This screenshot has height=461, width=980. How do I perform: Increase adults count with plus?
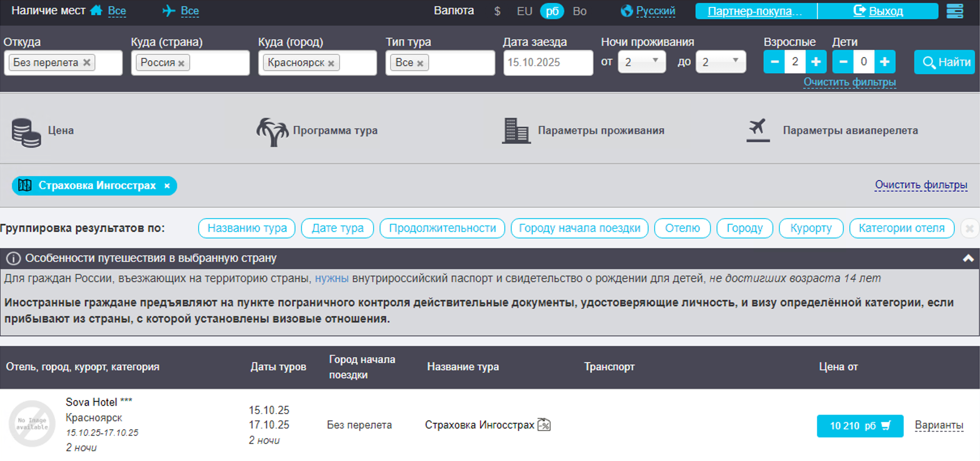(x=816, y=62)
